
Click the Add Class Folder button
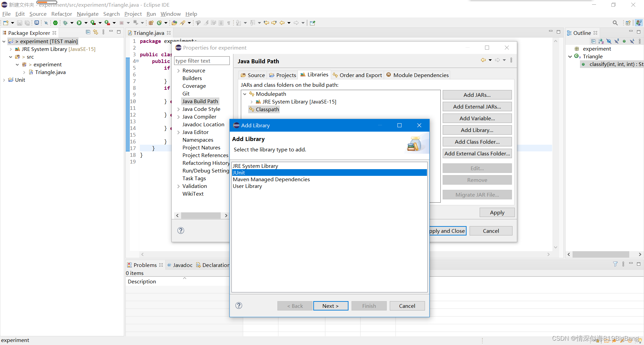(477, 142)
